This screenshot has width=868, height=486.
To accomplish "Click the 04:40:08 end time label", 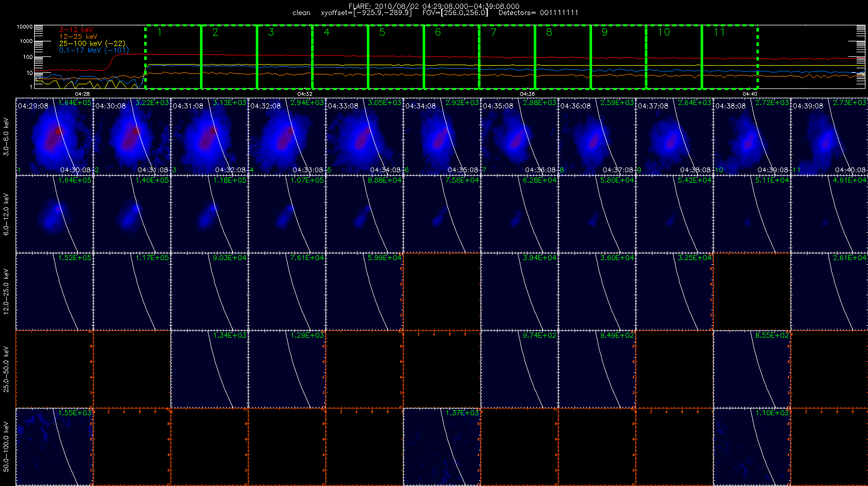I will coord(850,170).
